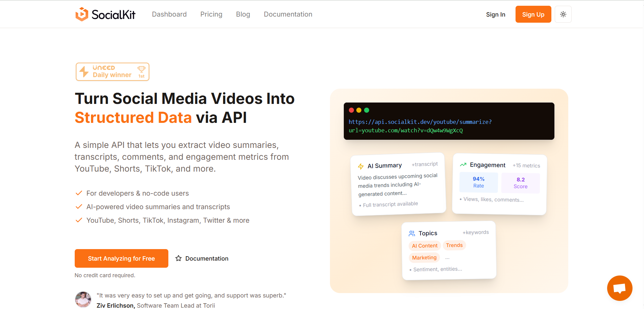
Task: Click the Sign In link
Action: tap(496, 15)
